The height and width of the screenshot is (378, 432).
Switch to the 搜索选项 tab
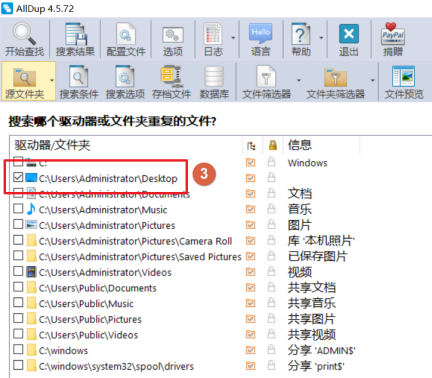pyautogui.click(x=125, y=82)
